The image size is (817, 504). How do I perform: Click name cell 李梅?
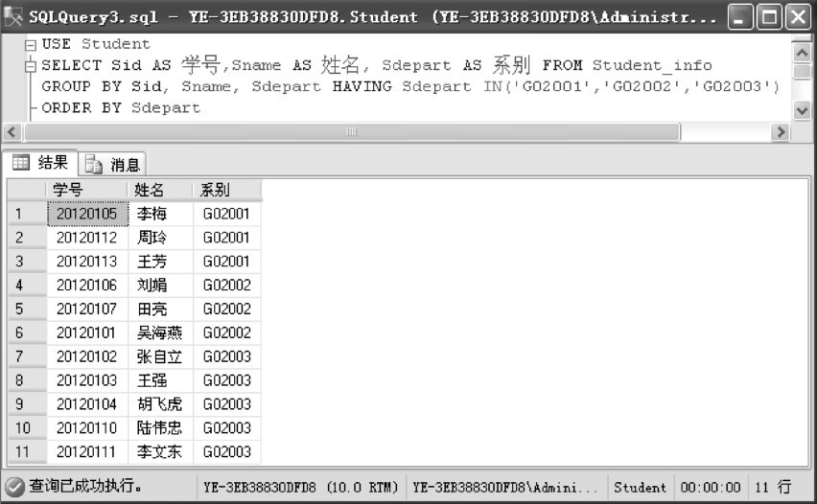click(160, 214)
